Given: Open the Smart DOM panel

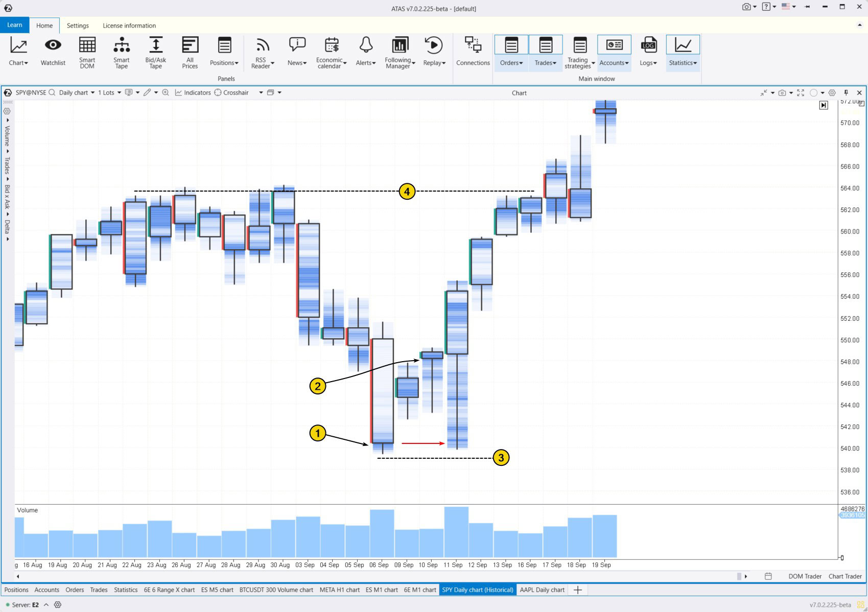Looking at the screenshot, I should click(87, 51).
